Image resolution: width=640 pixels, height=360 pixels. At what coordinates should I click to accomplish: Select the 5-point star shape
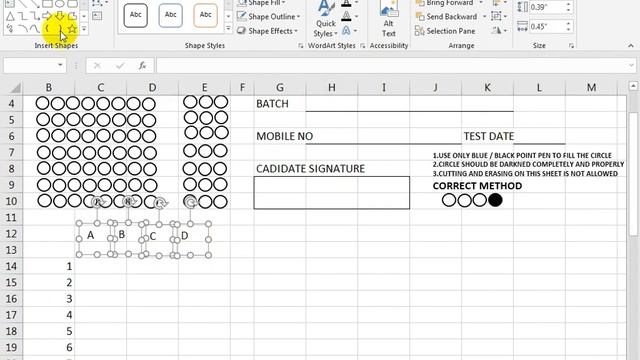pyautogui.click(x=72, y=29)
